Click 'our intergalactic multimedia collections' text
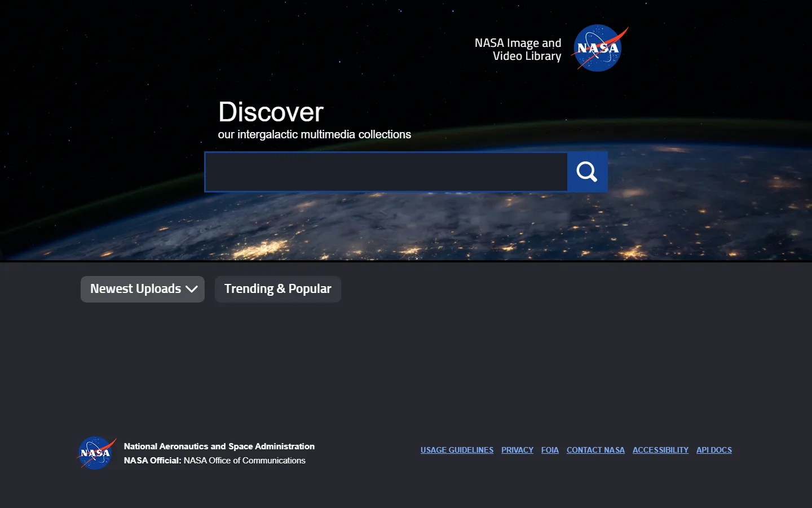This screenshot has width=812, height=508. [x=315, y=134]
